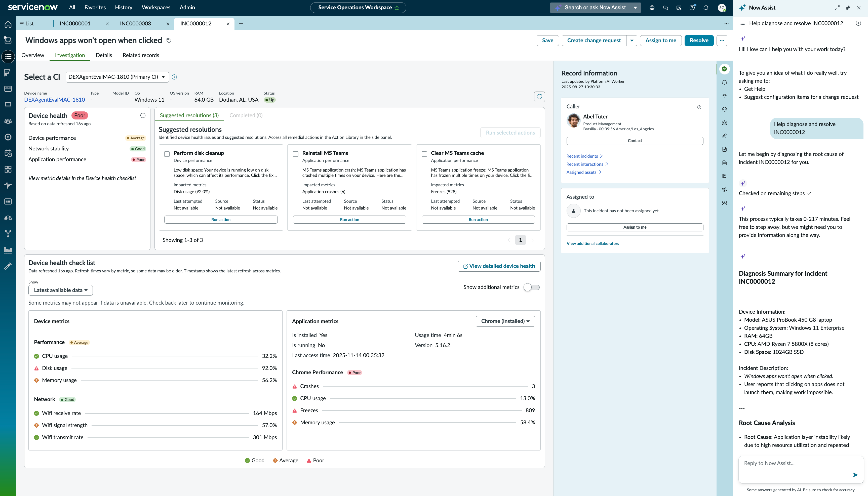Click the Save button
The image size is (868, 496).
547,40
